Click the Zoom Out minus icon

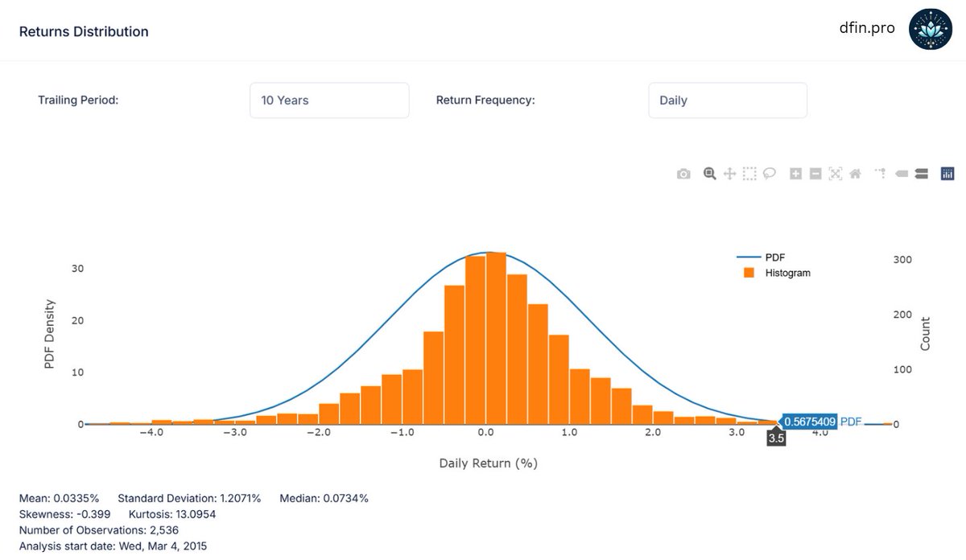(x=815, y=174)
